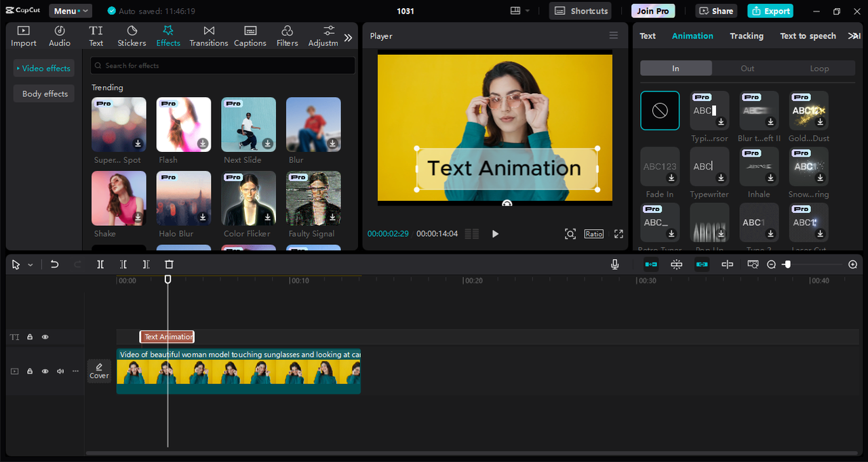The image size is (868, 462).
Task: Download the Typewriter text animation
Action: pyautogui.click(x=721, y=178)
